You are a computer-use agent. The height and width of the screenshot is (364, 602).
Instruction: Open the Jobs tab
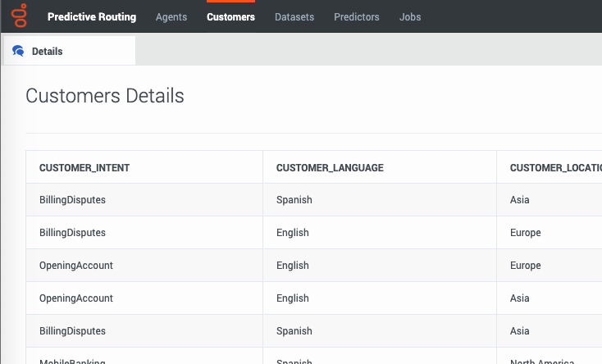410,17
